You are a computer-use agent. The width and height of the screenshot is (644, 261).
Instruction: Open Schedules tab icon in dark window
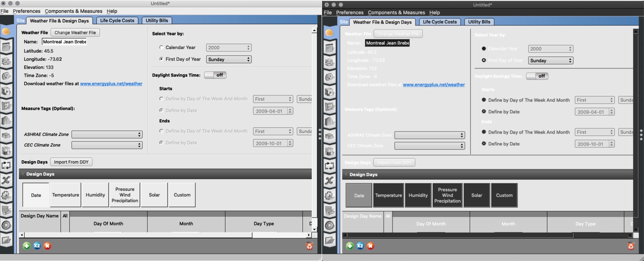coord(329,48)
